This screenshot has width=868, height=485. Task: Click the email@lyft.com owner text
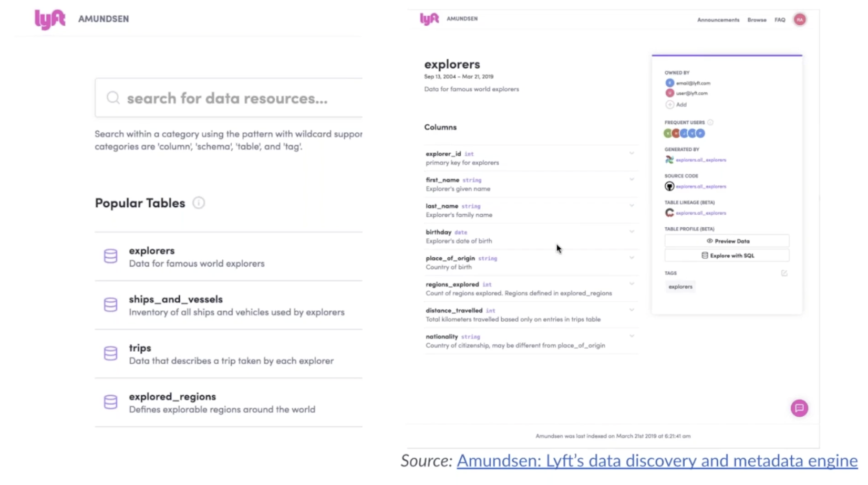693,83
